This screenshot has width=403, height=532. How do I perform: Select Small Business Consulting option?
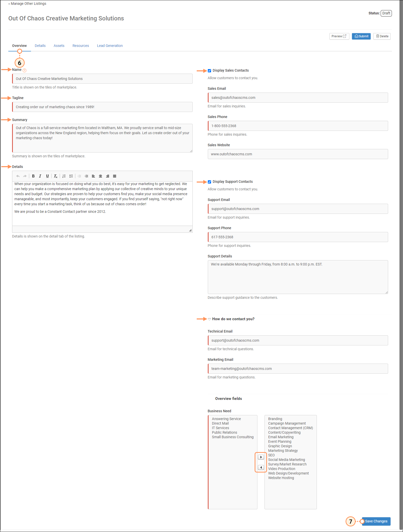[x=232, y=437]
